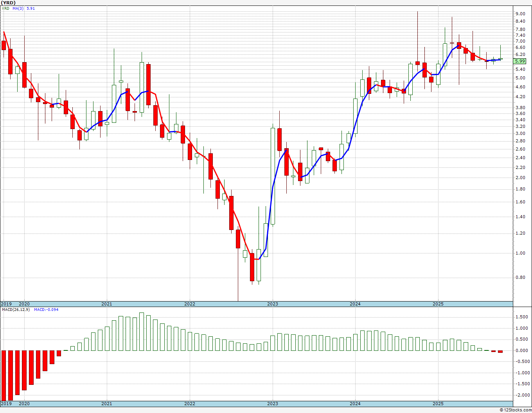Viewport: 532px width, 413px height.
Task: Click the (YRD) ticker title
Action: (8, 3)
